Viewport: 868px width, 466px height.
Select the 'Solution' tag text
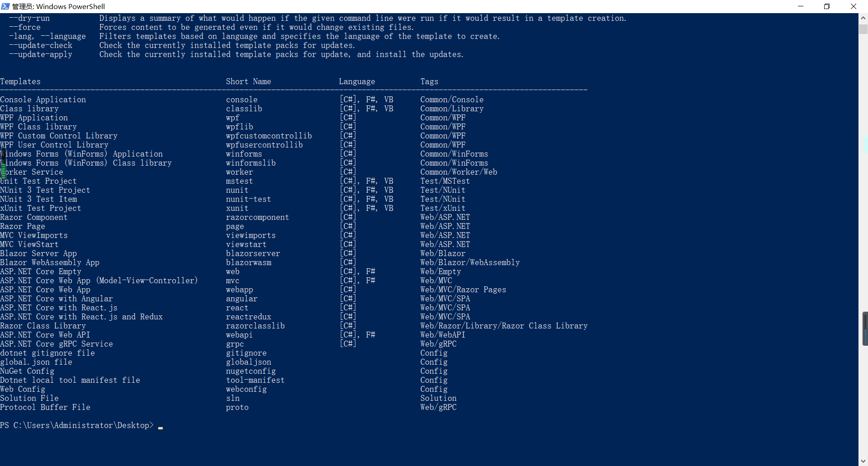tap(439, 398)
